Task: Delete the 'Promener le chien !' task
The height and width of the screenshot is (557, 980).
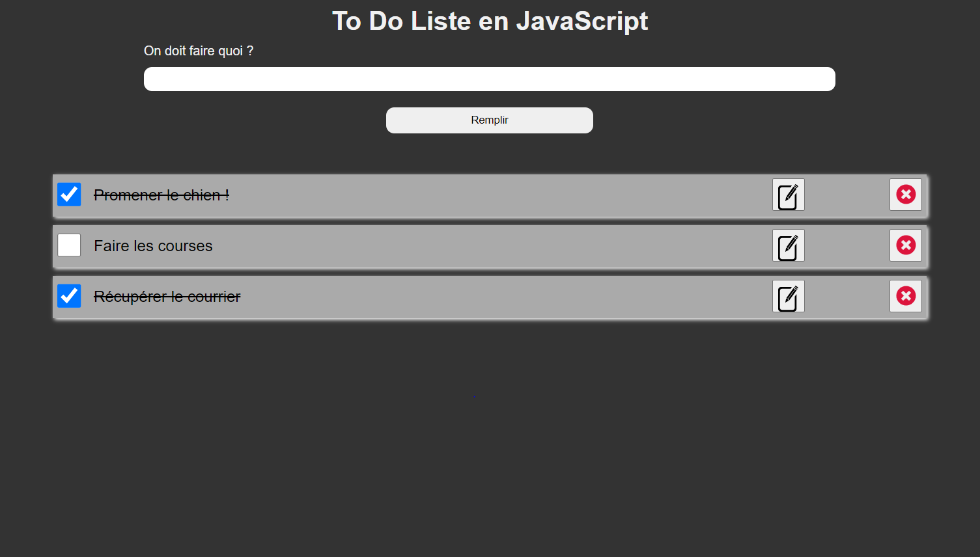Action: click(905, 195)
